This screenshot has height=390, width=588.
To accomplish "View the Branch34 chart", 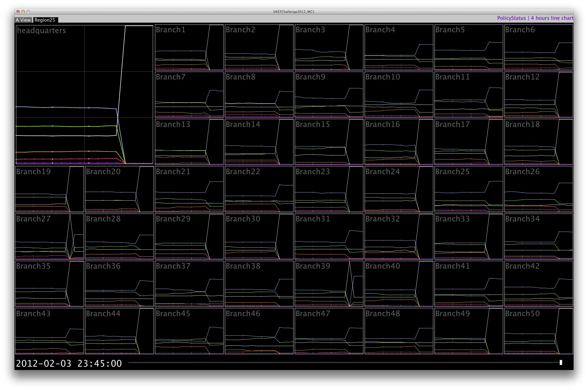I will coord(539,236).
